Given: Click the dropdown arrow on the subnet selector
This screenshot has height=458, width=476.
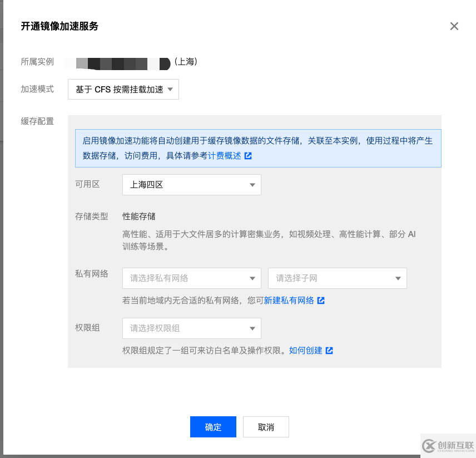Looking at the screenshot, I should (397, 278).
